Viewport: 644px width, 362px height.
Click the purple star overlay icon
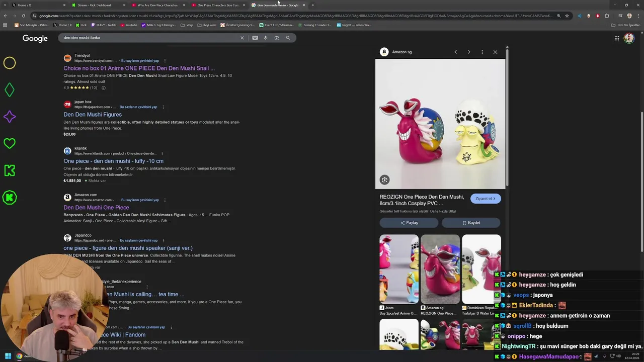point(10,117)
